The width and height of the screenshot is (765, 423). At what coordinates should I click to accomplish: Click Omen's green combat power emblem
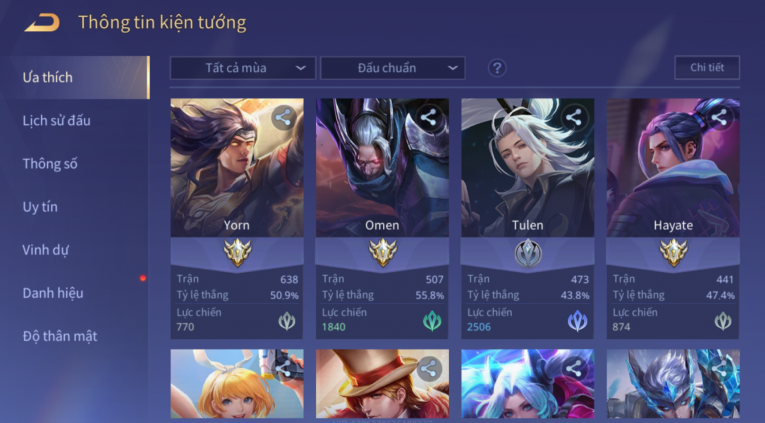tap(432, 321)
